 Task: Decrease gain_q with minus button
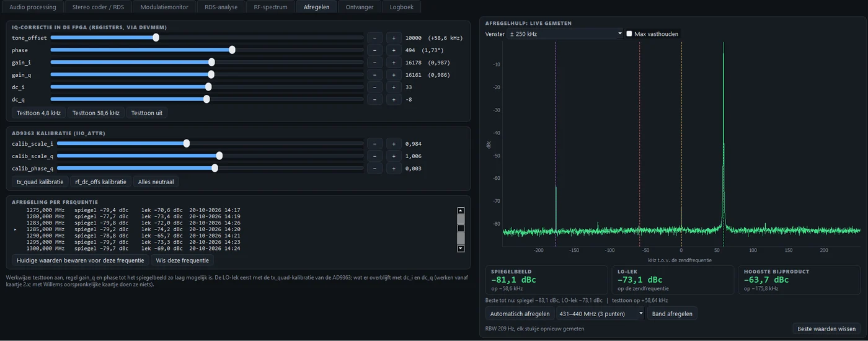pyautogui.click(x=374, y=75)
